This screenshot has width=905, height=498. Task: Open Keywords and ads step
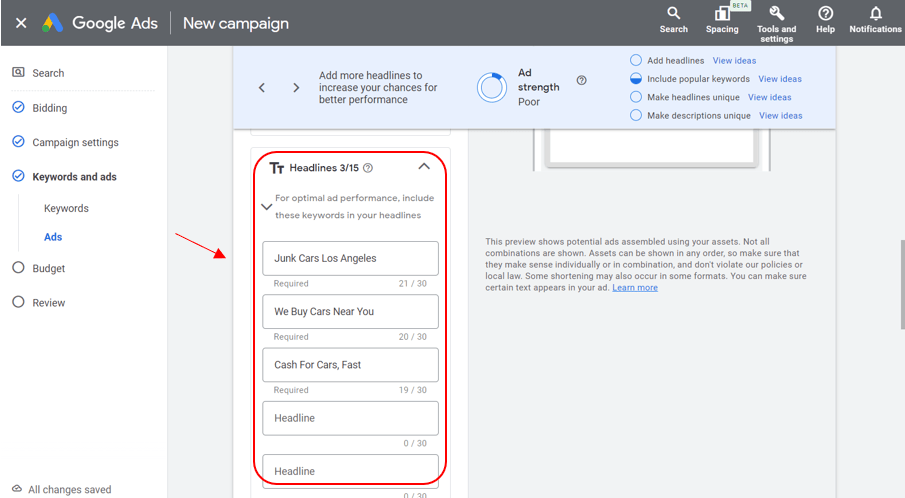(74, 177)
